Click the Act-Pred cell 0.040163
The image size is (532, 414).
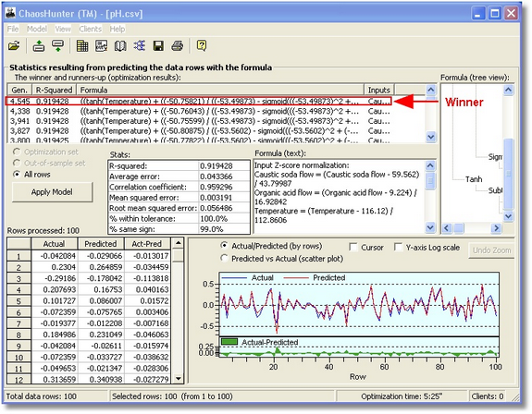pyautogui.click(x=147, y=289)
